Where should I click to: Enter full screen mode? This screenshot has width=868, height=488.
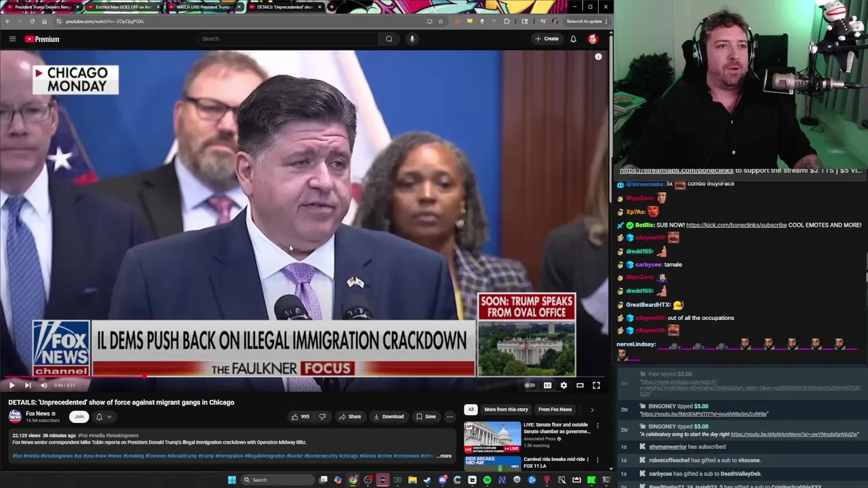pos(596,385)
